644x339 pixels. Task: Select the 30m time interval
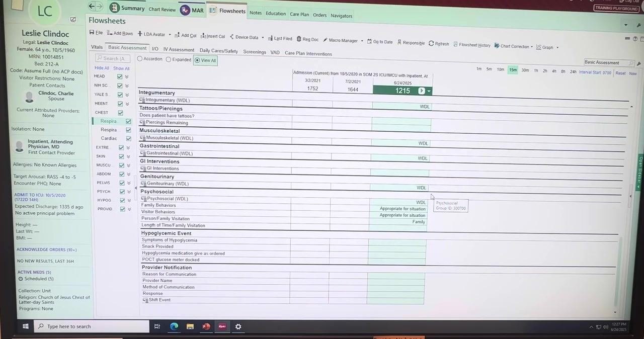(525, 70)
